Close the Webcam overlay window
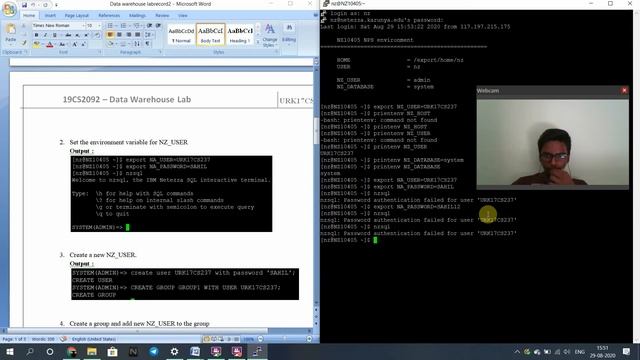The image size is (640, 360). [x=624, y=90]
